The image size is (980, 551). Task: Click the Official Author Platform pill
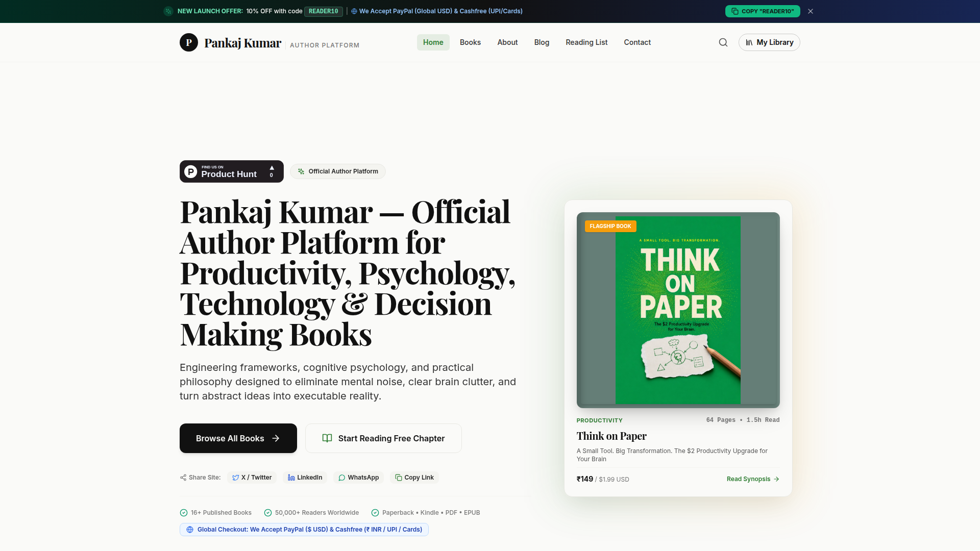338,171
